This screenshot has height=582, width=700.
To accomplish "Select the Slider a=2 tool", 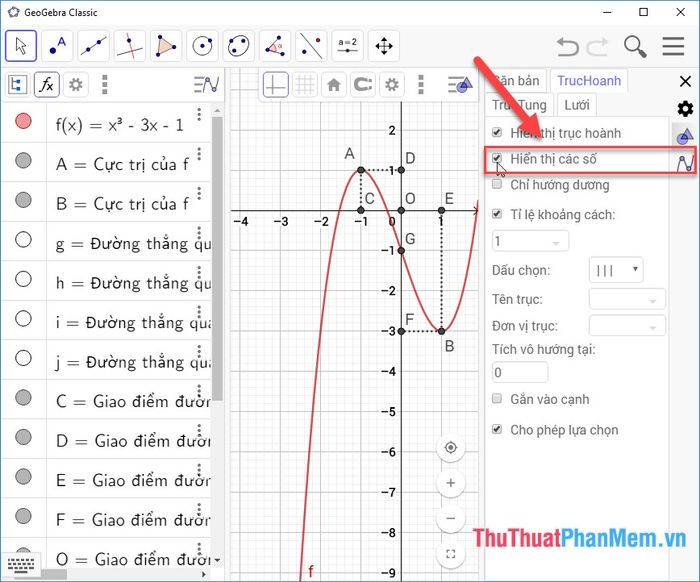I will point(347,46).
